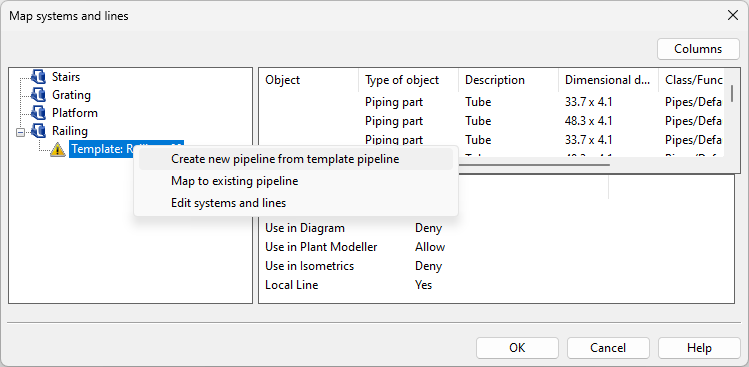This screenshot has height=367, width=749.
Task: Open the Columns button
Action: pos(698,49)
